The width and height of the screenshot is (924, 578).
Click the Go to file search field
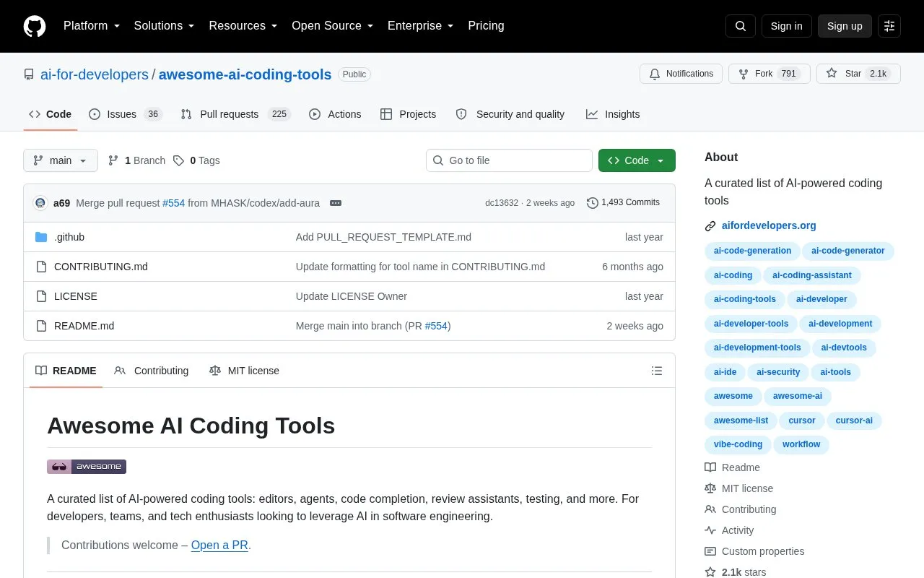tap(509, 160)
